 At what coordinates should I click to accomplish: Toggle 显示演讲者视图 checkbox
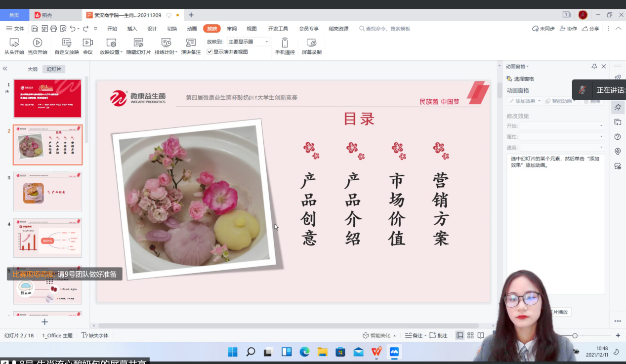coord(210,52)
